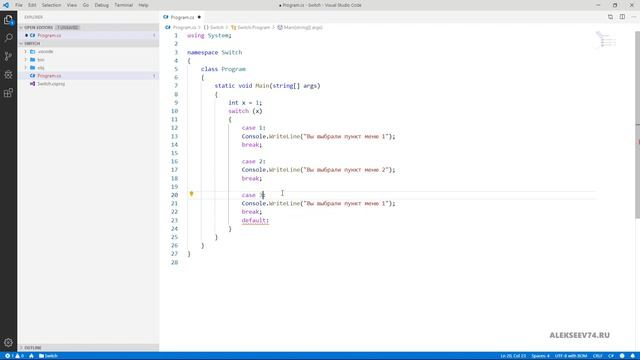Screen dimensions: 640x360
Task: Open the Debug view in activity bar
Action: click(x=8, y=74)
